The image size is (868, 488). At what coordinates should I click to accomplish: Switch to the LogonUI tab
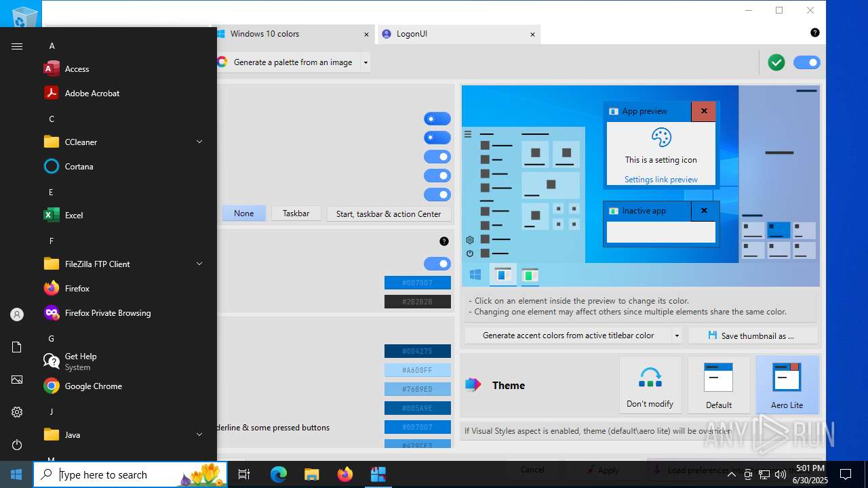coord(458,34)
